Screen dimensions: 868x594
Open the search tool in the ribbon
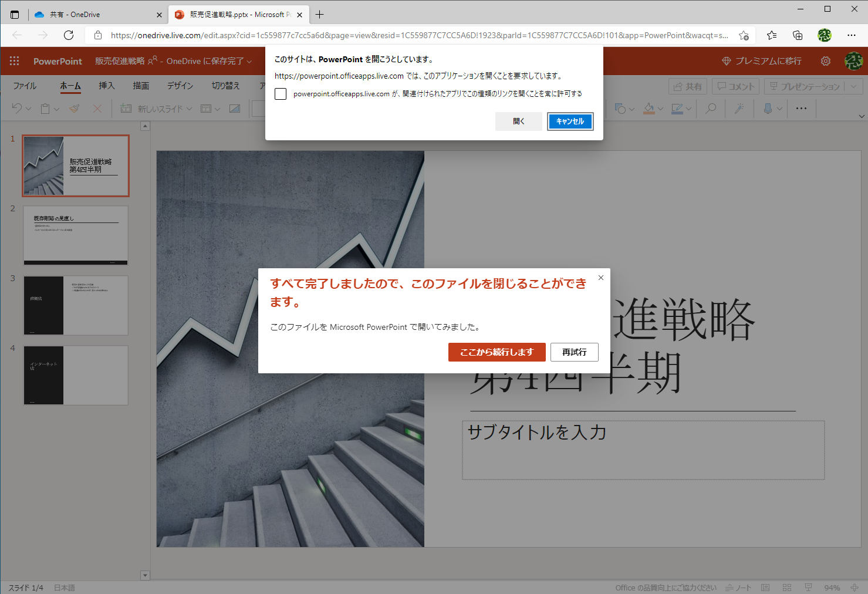711,108
